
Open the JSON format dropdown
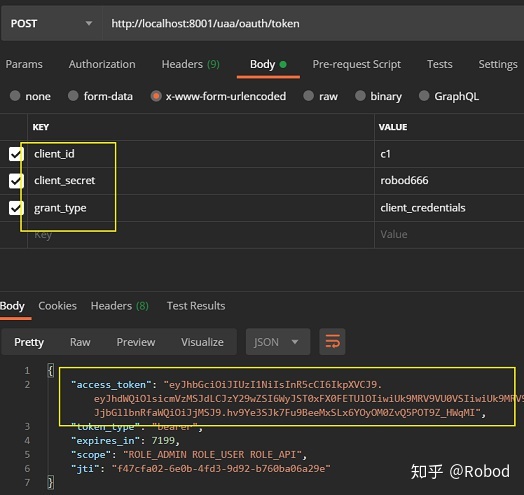coord(278,342)
